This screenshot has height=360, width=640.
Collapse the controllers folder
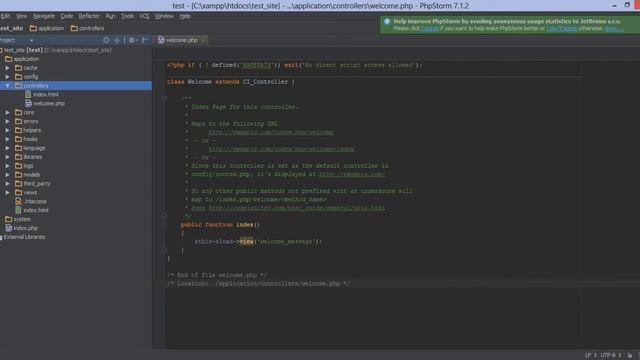pyautogui.click(x=7, y=86)
